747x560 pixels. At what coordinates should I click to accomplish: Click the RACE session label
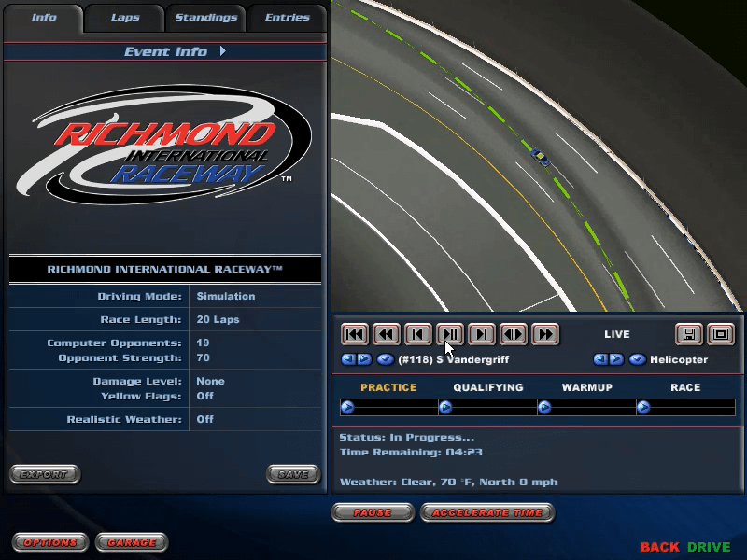(x=685, y=387)
